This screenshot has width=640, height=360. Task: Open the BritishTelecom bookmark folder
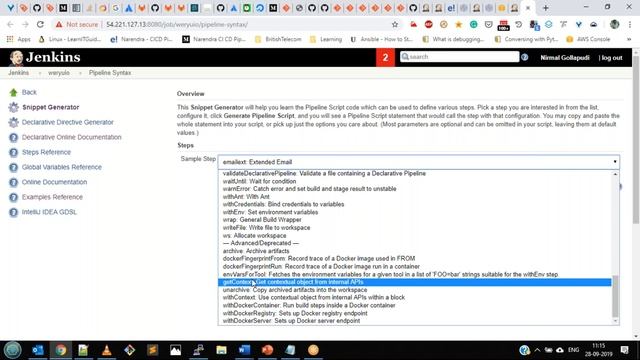point(278,39)
